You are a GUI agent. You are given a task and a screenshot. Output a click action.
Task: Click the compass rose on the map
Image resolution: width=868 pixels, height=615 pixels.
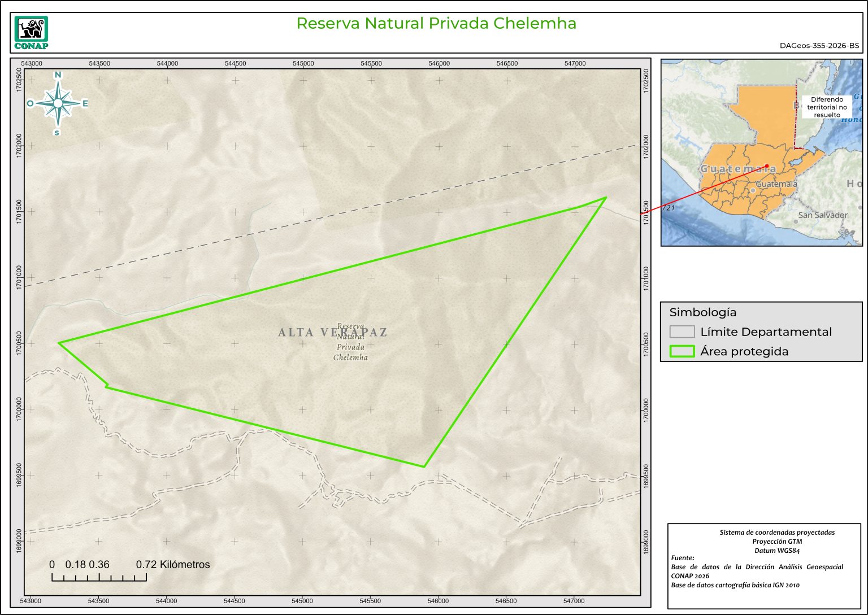tap(58, 103)
